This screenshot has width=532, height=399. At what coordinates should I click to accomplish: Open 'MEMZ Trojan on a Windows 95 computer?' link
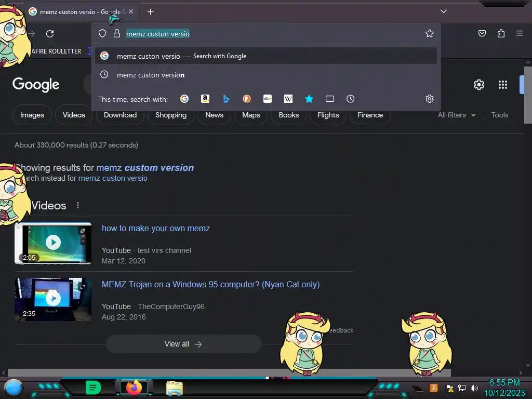(x=211, y=284)
